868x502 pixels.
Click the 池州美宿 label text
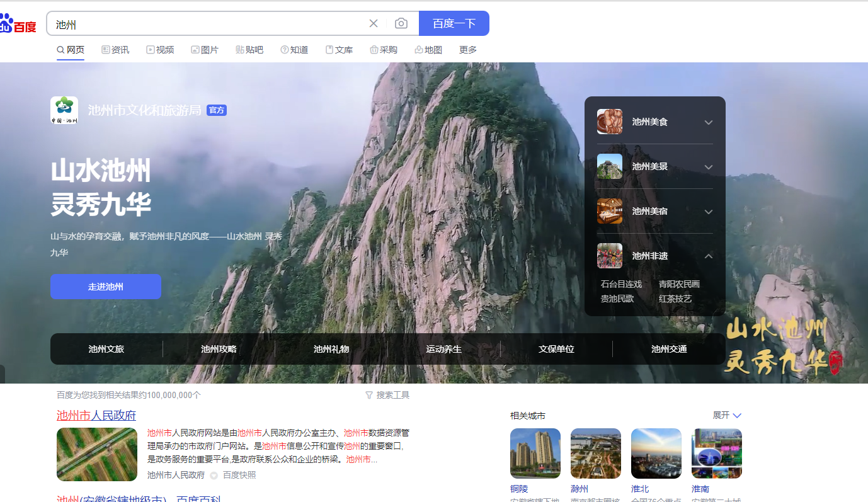[x=650, y=211]
